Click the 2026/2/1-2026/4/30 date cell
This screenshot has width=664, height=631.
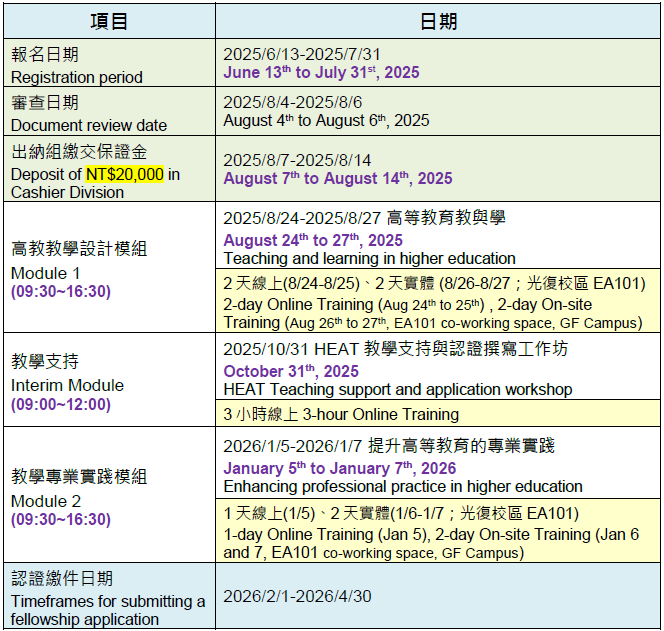297,596
